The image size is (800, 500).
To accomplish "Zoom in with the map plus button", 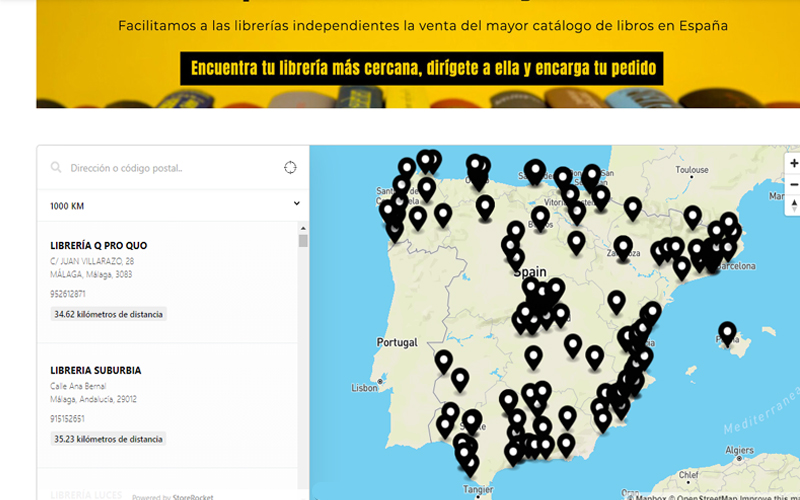I will pyautogui.click(x=793, y=163).
